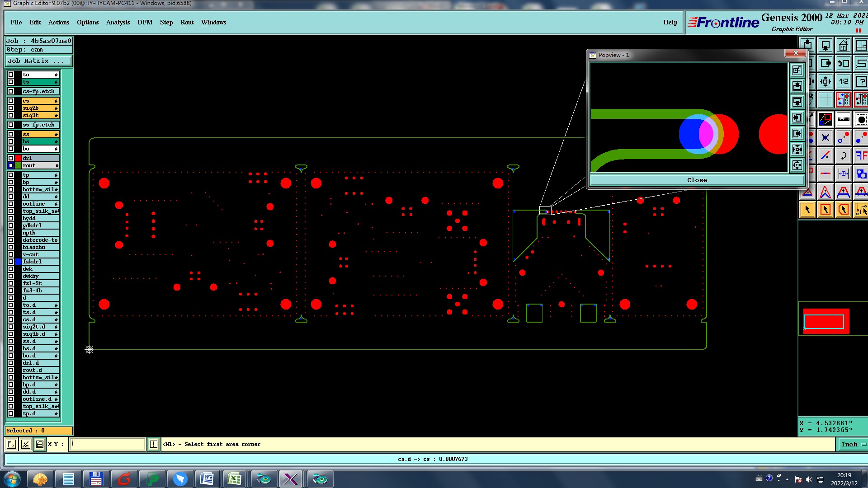Click the red drl layer color swatch
868x488 pixels.
point(18,158)
